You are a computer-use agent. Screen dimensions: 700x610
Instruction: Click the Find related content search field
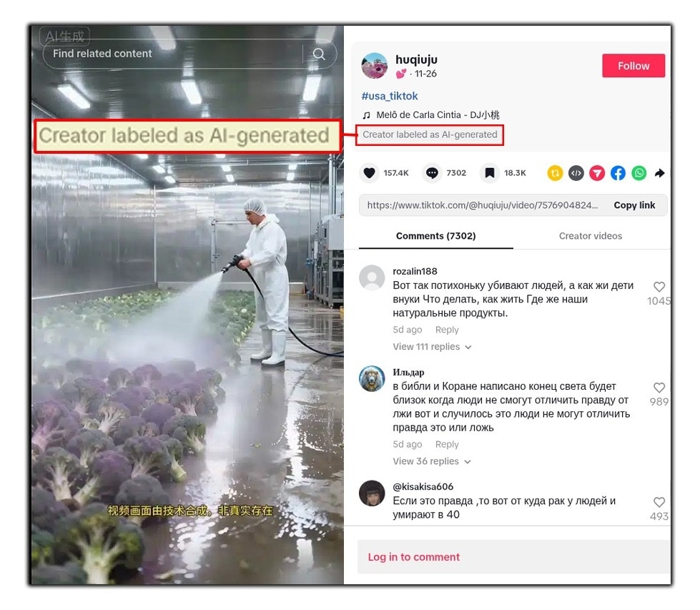coord(189,54)
